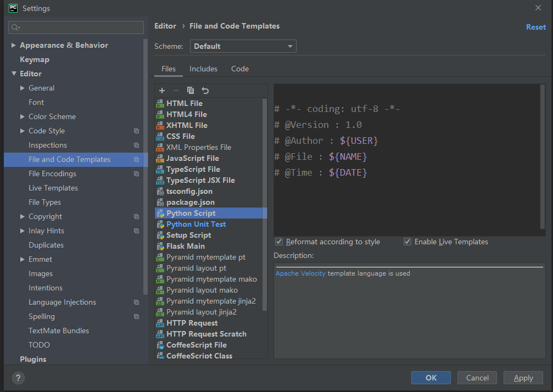Click project-level icon beside Code Style
The width and height of the screenshot is (553, 392).
point(137,131)
